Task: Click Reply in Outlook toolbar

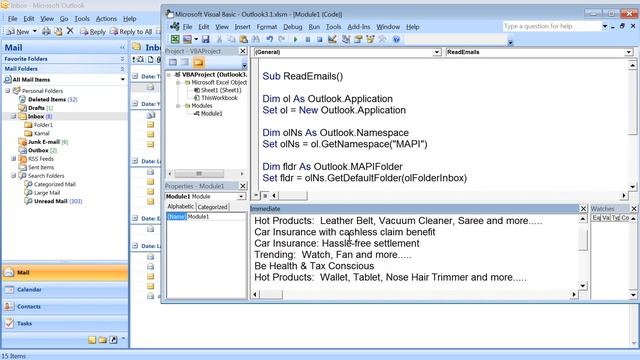Action: click(x=93, y=31)
